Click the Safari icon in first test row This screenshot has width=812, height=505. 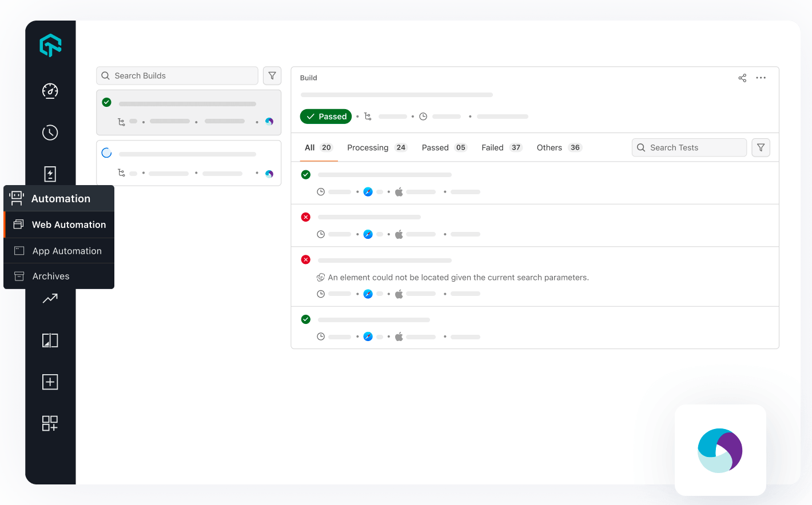tap(368, 192)
